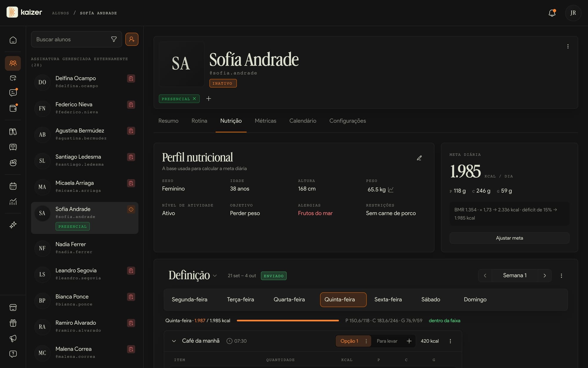Expand the Definição plan dropdown
This screenshot has width=588, height=368.
(215, 276)
